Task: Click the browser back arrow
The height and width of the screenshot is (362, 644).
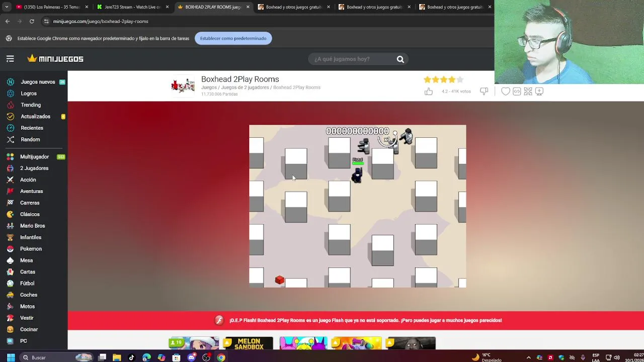Action: pyautogui.click(x=7, y=21)
